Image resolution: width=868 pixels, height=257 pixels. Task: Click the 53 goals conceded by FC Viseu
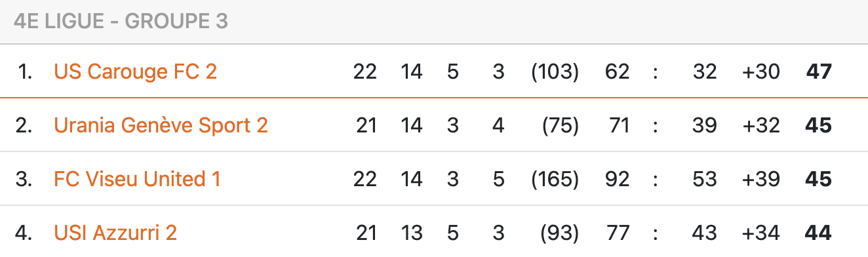click(x=704, y=178)
